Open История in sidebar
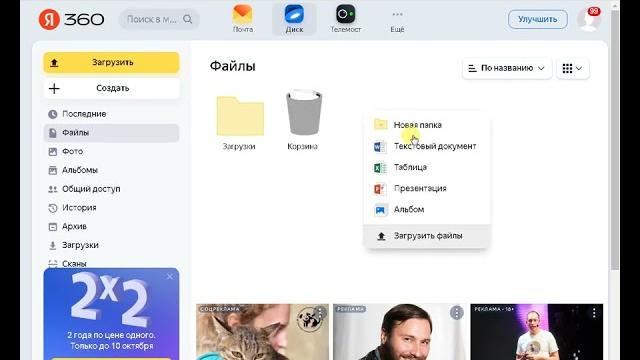Screen dimensions: 640x360 pos(111,208)
